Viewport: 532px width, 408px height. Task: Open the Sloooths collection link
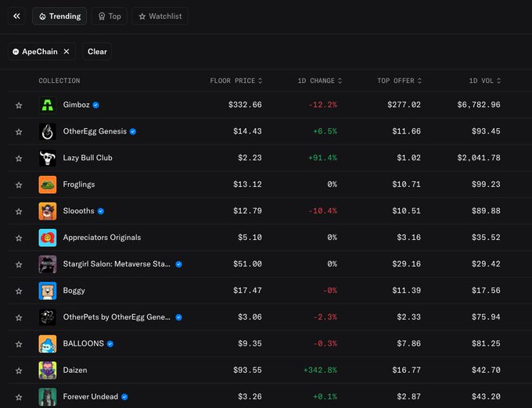[79, 211]
